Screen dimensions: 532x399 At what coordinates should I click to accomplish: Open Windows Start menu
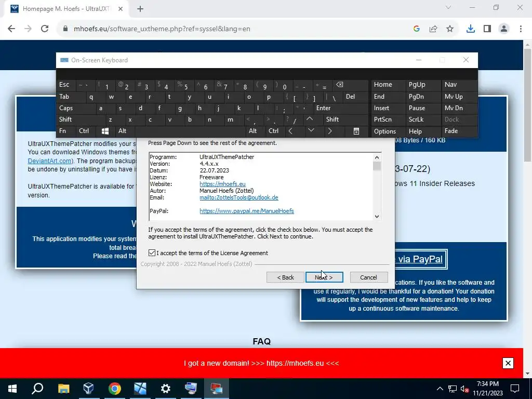pos(12,388)
